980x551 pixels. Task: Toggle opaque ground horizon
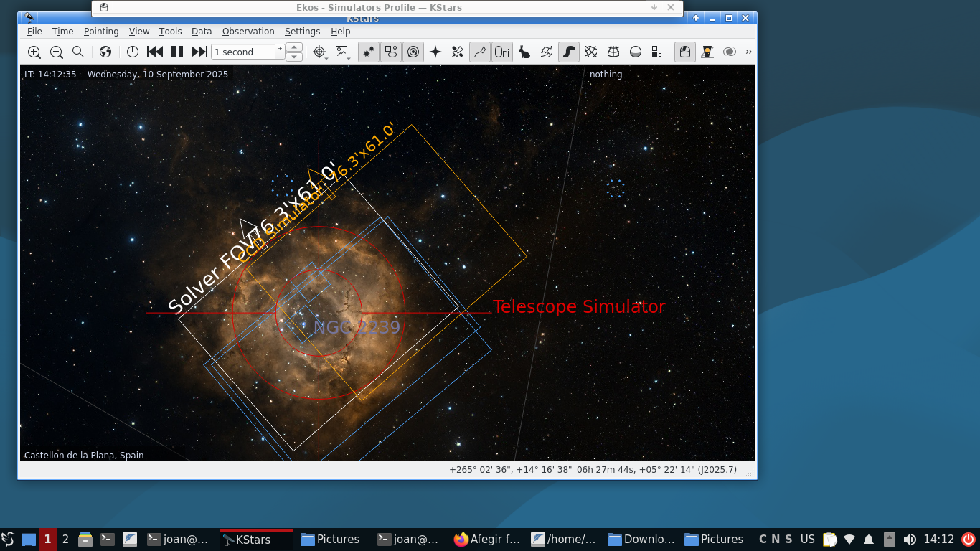coord(636,52)
